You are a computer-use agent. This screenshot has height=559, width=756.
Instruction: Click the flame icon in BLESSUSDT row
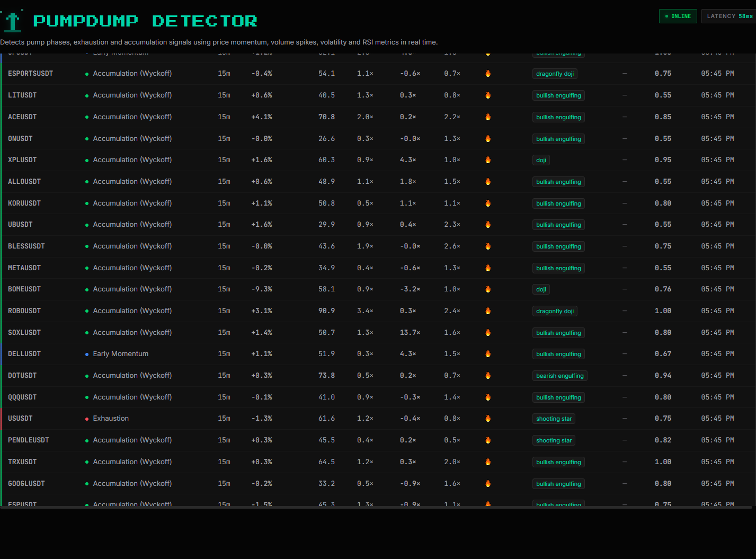point(488,246)
